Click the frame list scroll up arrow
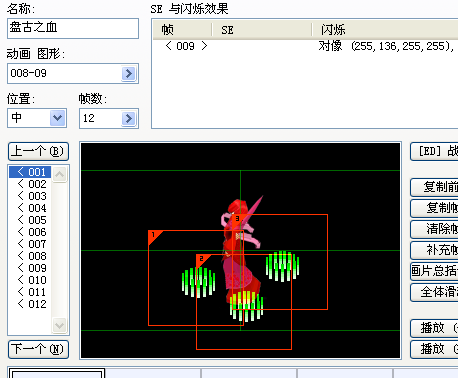The width and height of the screenshot is (458, 378). (x=60, y=174)
